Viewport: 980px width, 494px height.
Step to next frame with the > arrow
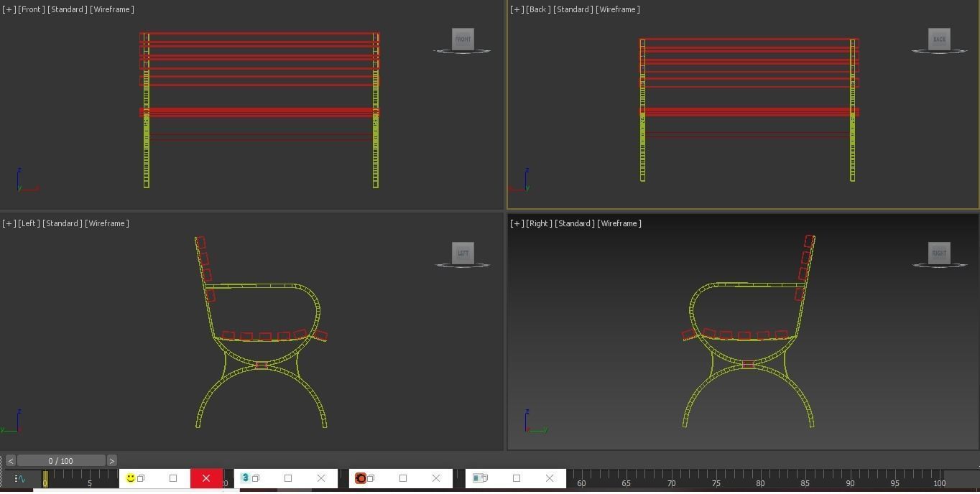112,461
